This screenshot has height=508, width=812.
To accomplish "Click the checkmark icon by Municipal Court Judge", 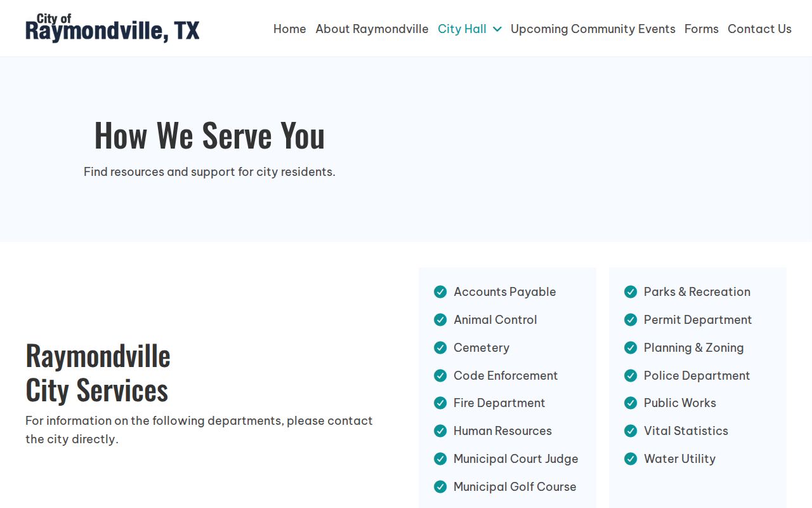I will click(440, 458).
